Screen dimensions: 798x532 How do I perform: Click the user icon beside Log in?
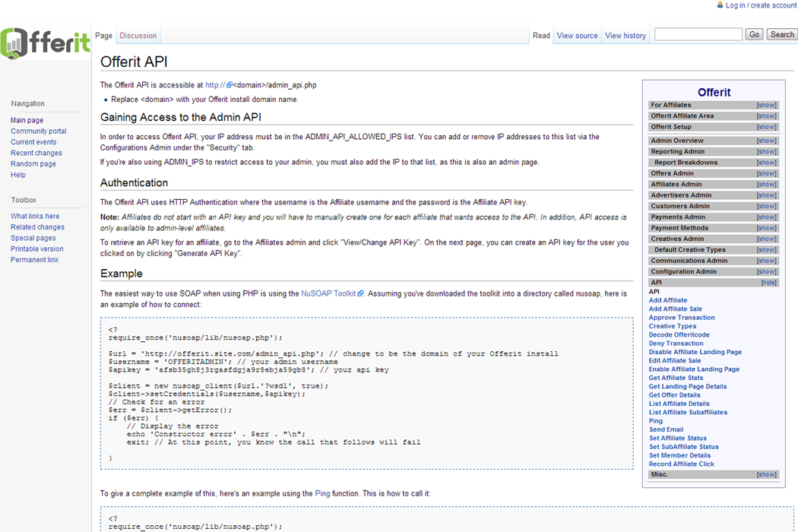coord(720,5)
